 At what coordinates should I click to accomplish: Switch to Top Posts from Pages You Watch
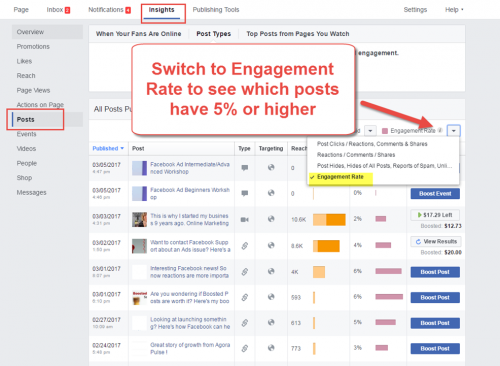click(298, 34)
